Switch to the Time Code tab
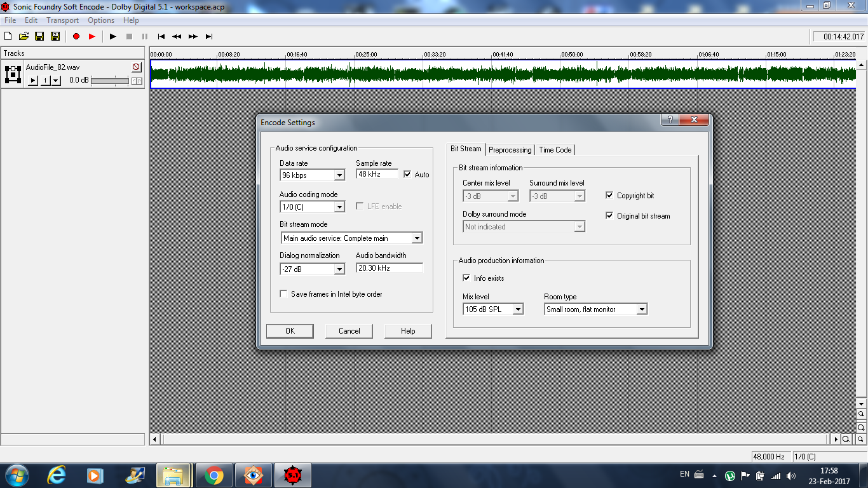 (x=555, y=150)
